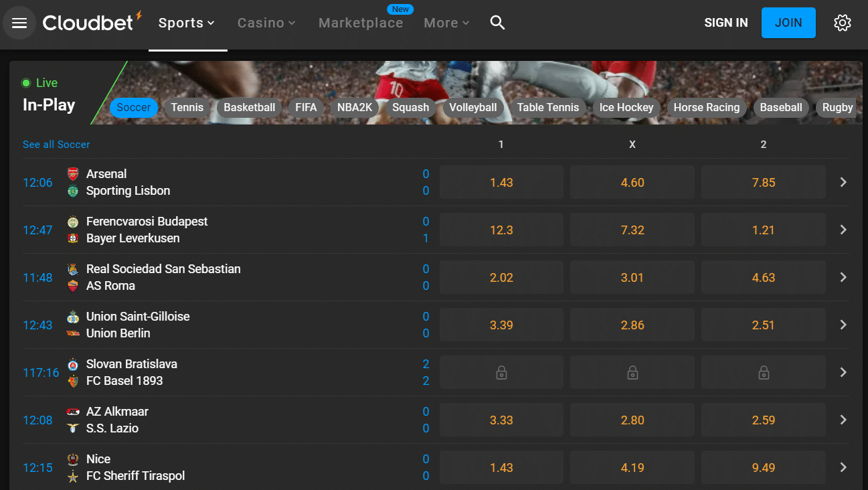Click the Nice club crest
Viewport: 868px width, 490px height.
coord(73,459)
